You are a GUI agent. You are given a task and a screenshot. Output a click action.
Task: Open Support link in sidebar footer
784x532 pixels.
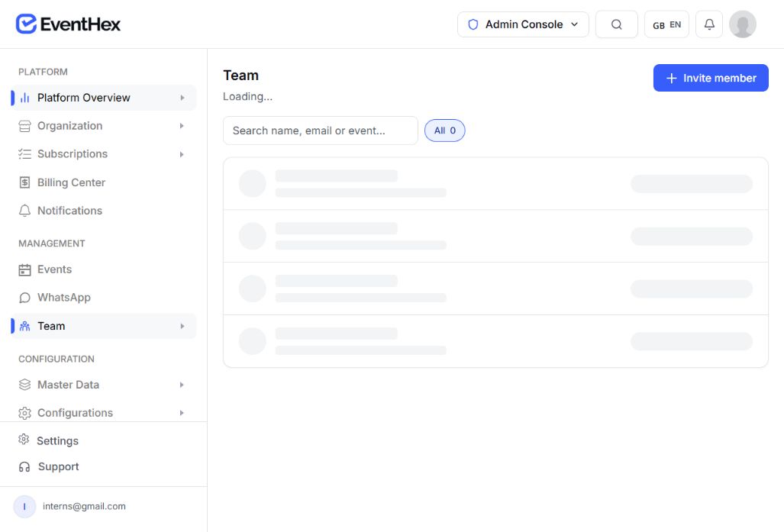point(59,466)
